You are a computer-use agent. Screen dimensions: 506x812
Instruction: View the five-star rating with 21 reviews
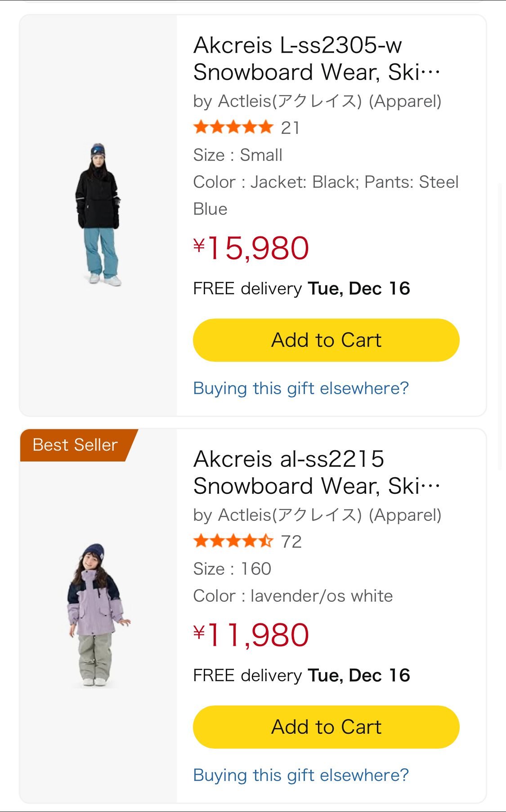coord(233,127)
